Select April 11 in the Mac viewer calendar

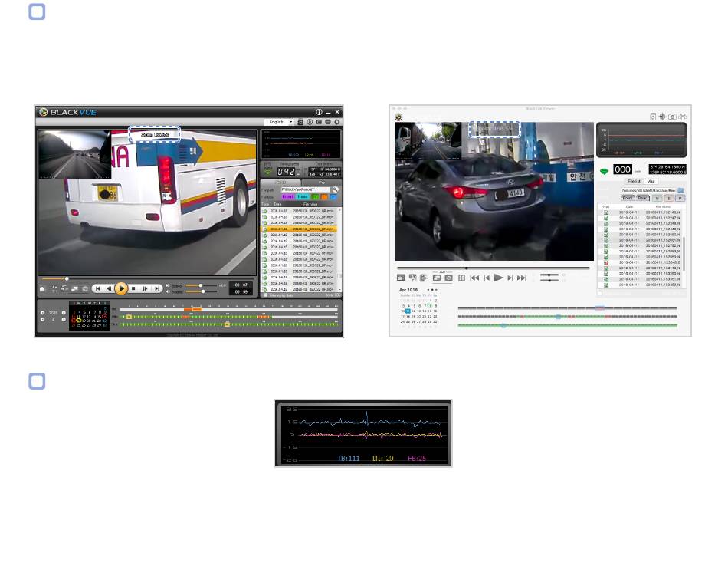[408, 311]
